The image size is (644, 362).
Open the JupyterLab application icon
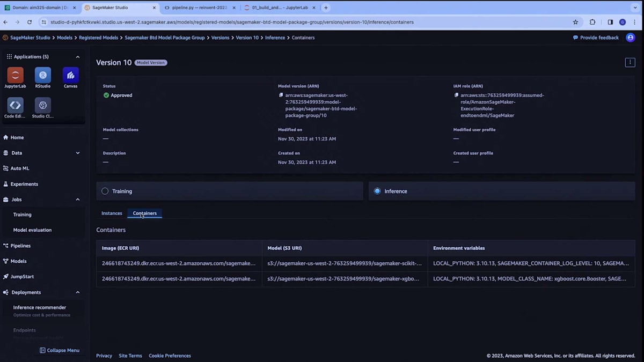[x=15, y=75]
